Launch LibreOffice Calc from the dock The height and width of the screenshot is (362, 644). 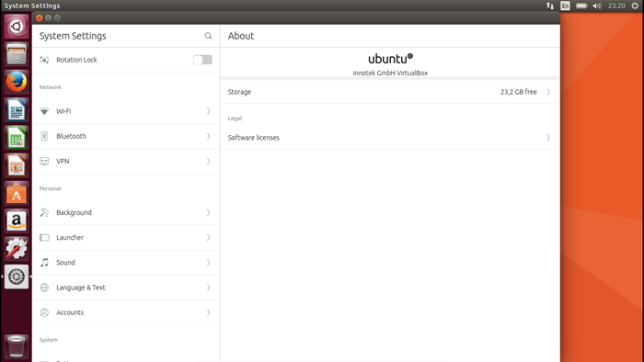17,138
